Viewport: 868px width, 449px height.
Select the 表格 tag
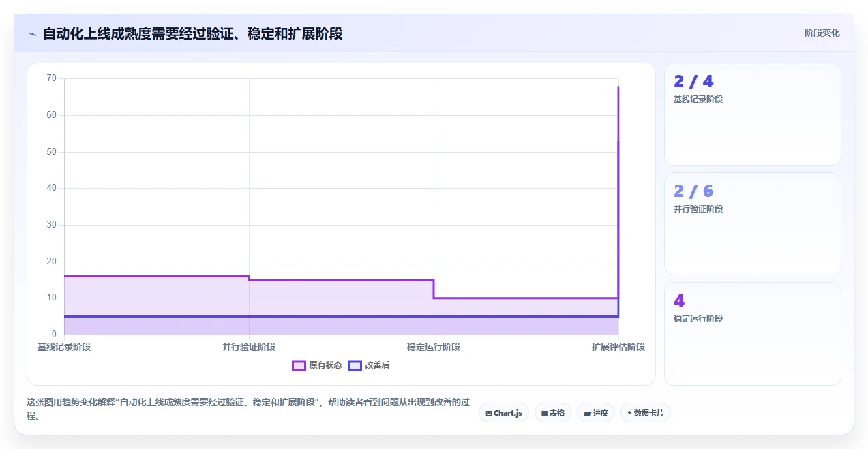[x=553, y=413]
